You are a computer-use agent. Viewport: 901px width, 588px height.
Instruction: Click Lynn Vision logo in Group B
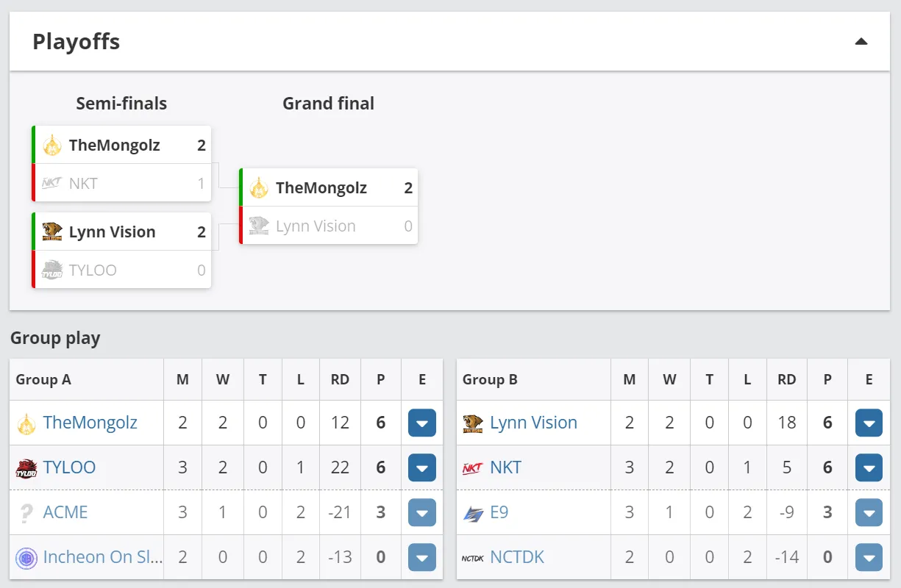(x=473, y=423)
